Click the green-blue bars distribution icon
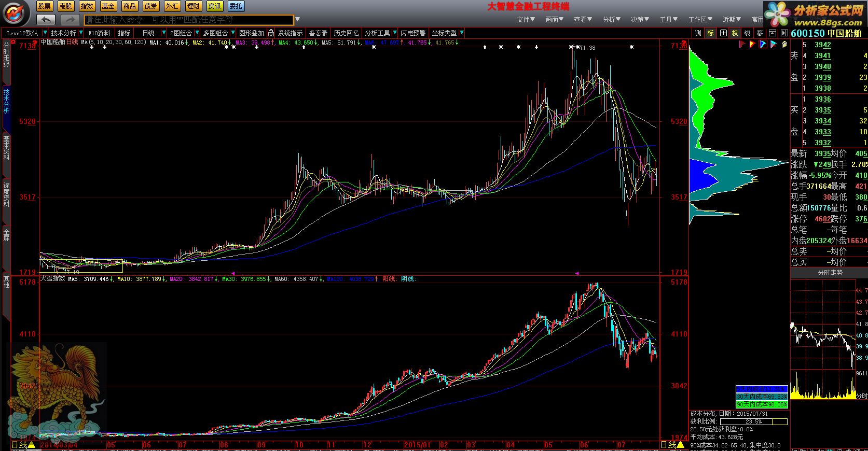This screenshot has height=451, width=868. click(x=773, y=44)
